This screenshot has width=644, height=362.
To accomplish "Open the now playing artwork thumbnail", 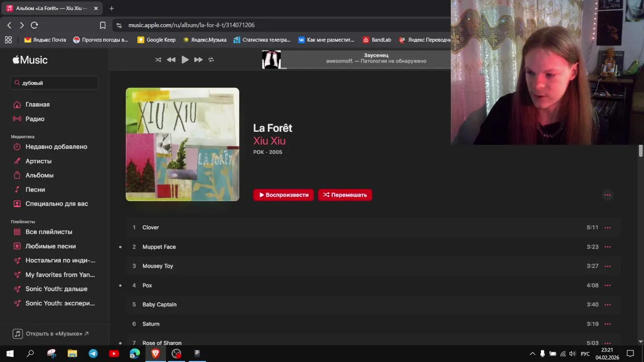I will [x=271, y=59].
